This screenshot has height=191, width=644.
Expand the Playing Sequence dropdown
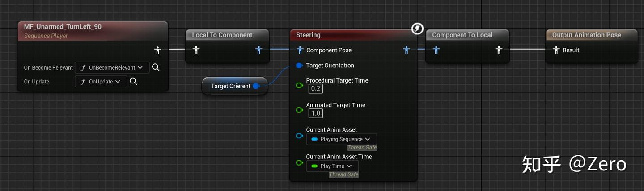pos(341,139)
